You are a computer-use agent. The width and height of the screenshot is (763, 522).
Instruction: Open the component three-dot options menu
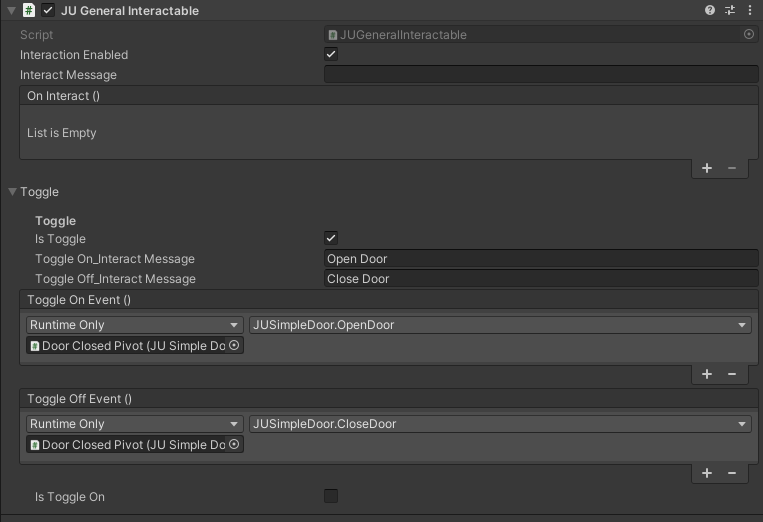point(749,10)
